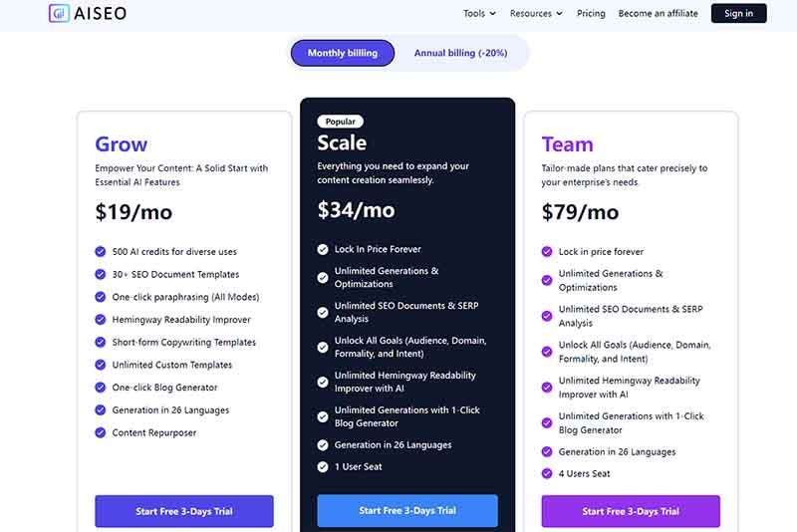Switch to Monthly billing

click(343, 53)
